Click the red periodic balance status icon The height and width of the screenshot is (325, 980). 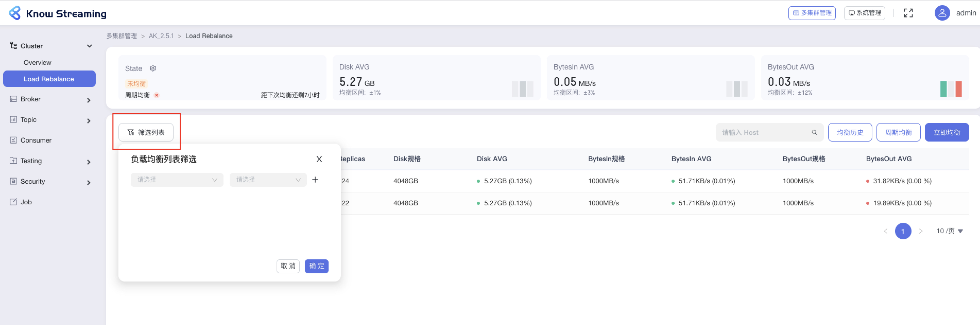(x=156, y=95)
